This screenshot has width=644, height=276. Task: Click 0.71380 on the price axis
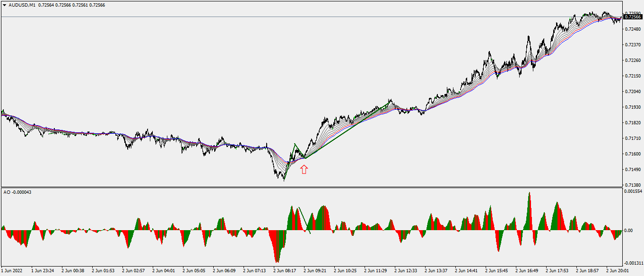click(633, 185)
